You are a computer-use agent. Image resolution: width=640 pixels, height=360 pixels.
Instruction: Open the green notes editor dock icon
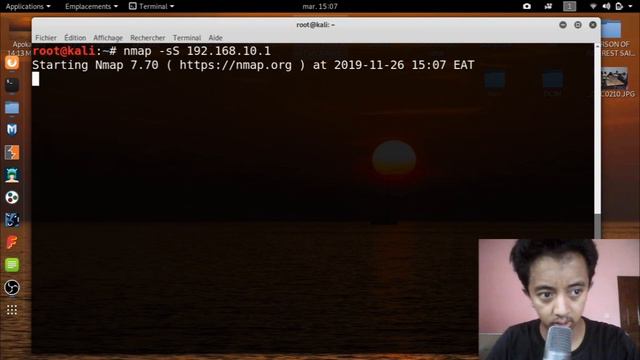[12, 265]
